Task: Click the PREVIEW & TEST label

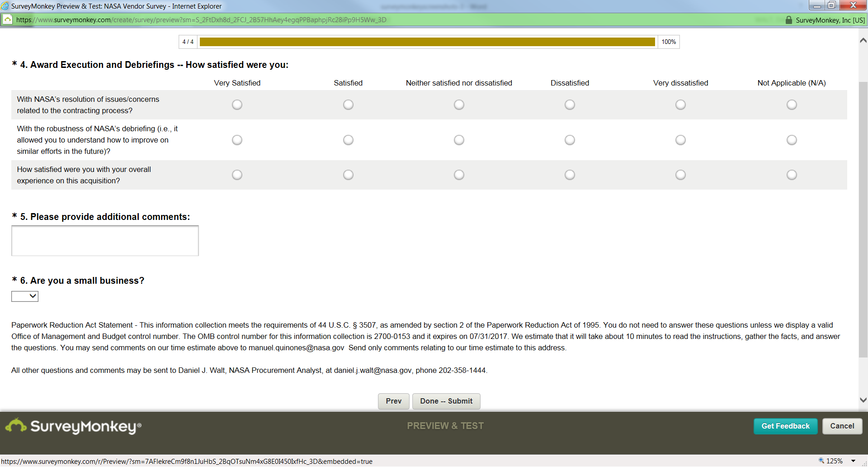Action: click(445, 426)
